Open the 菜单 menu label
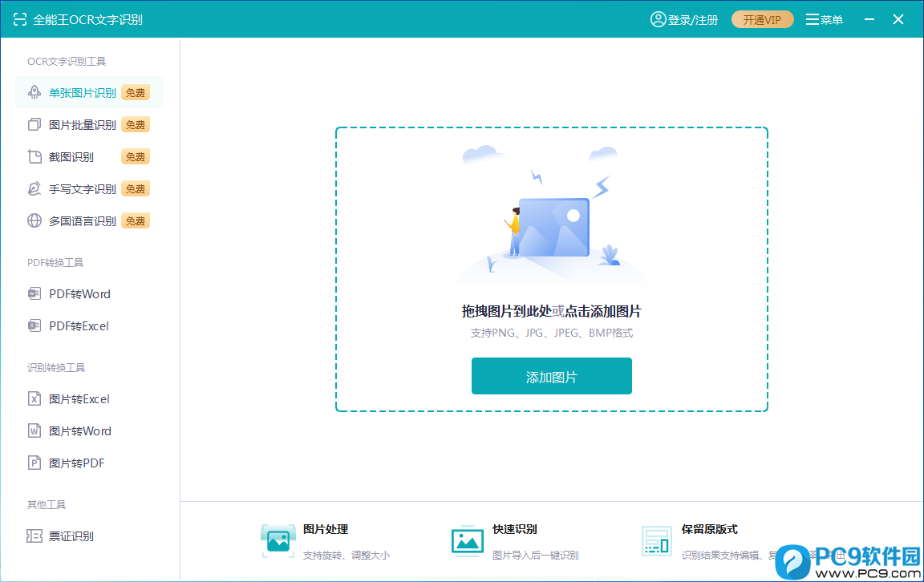The width and height of the screenshot is (924, 582). 832,20
